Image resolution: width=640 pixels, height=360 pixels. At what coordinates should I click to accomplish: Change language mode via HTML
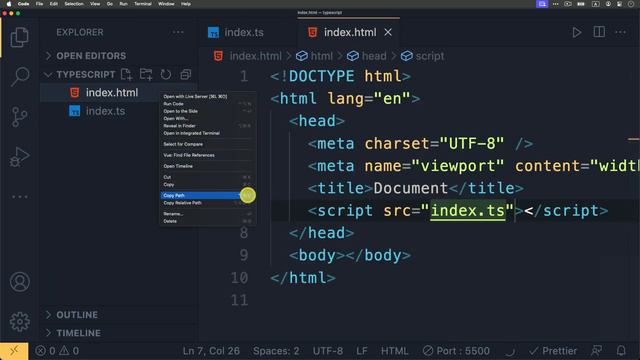pyautogui.click(x=394, y=351)
